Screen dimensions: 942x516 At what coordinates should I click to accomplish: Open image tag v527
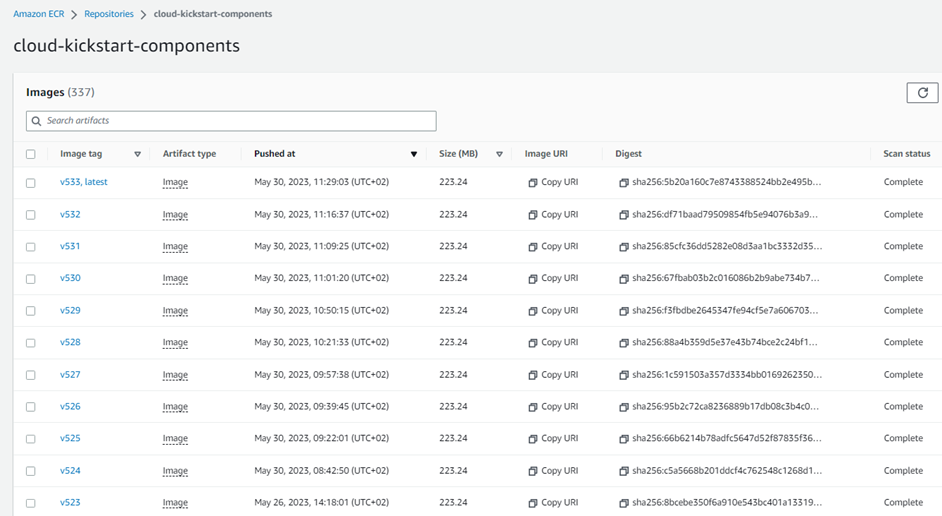(70, 375)
